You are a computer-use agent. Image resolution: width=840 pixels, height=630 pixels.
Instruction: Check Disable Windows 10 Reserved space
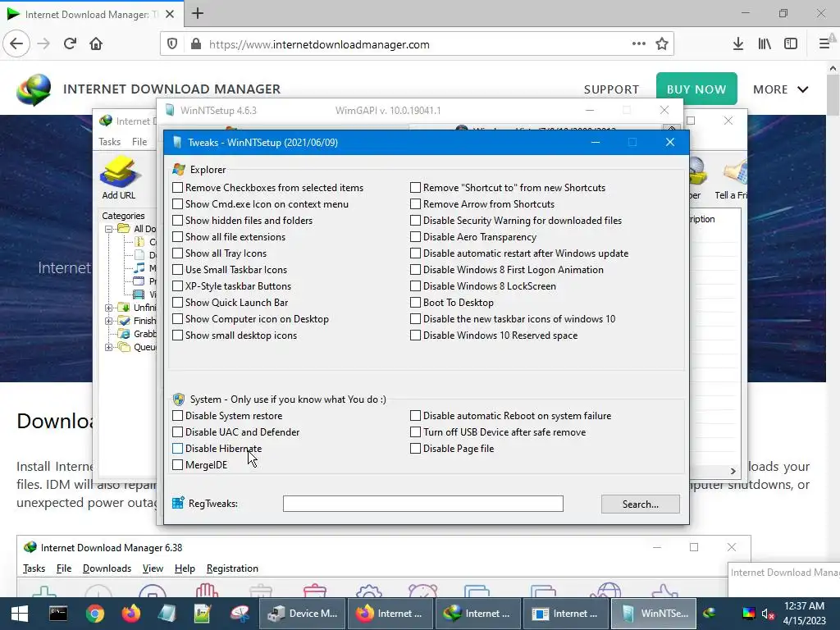415,336
